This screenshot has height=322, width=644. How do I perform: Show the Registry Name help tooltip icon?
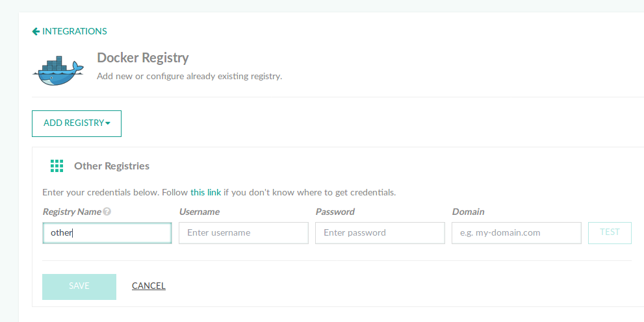pos(107,212)
